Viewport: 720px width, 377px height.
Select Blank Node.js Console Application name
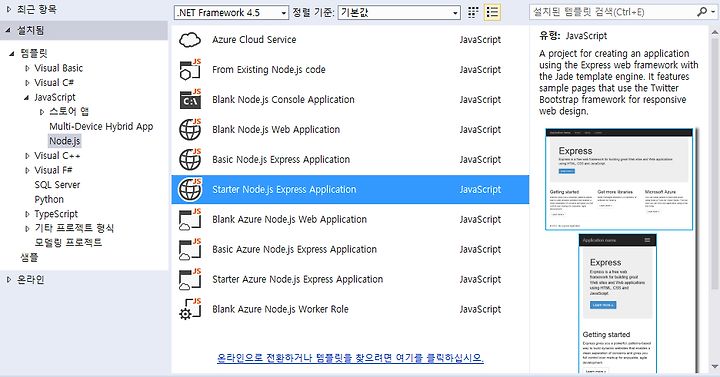tap(283, 100)
